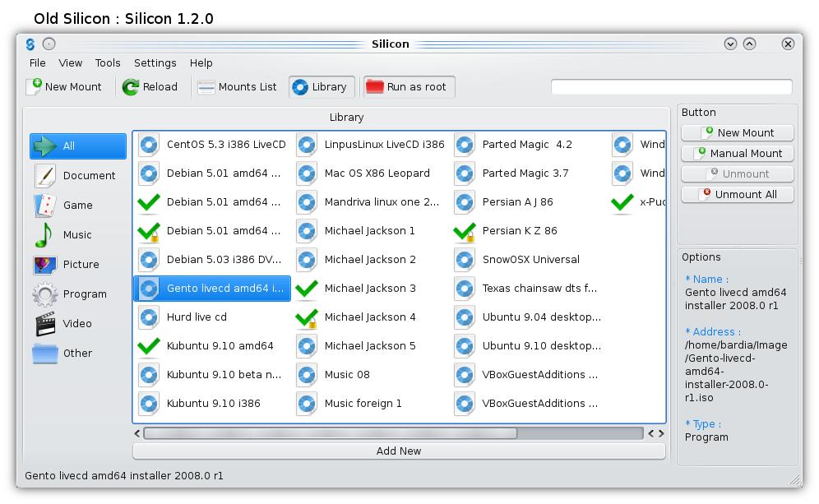Screen dimensions: 819x504
Task: Click the Silicon app logo icon
Action: point(30,44)
